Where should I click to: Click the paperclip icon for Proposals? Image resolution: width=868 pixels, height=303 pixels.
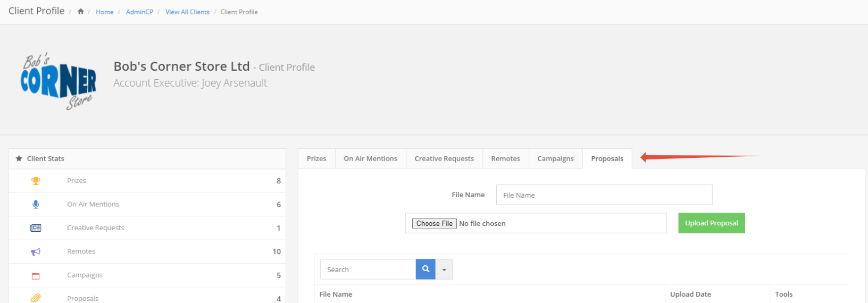36,298
